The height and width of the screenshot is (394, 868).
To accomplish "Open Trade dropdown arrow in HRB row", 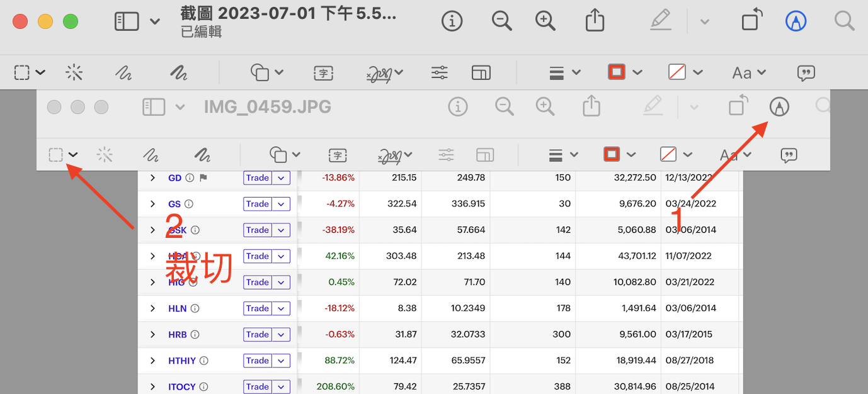I will tap(281, 335).
